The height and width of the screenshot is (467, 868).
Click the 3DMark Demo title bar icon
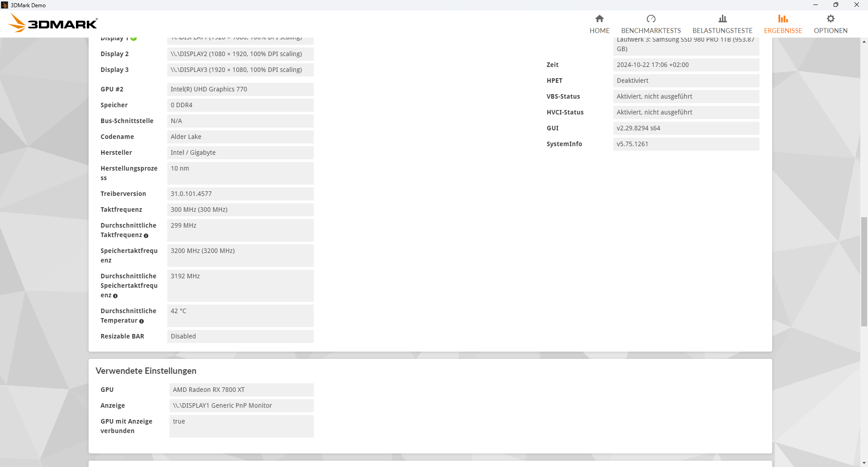point(5,5)
